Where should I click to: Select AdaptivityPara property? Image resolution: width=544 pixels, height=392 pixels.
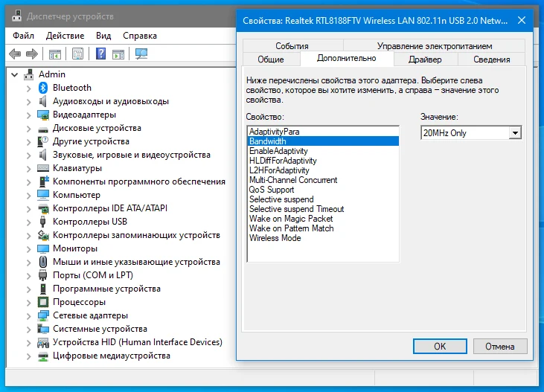(323, 132)
